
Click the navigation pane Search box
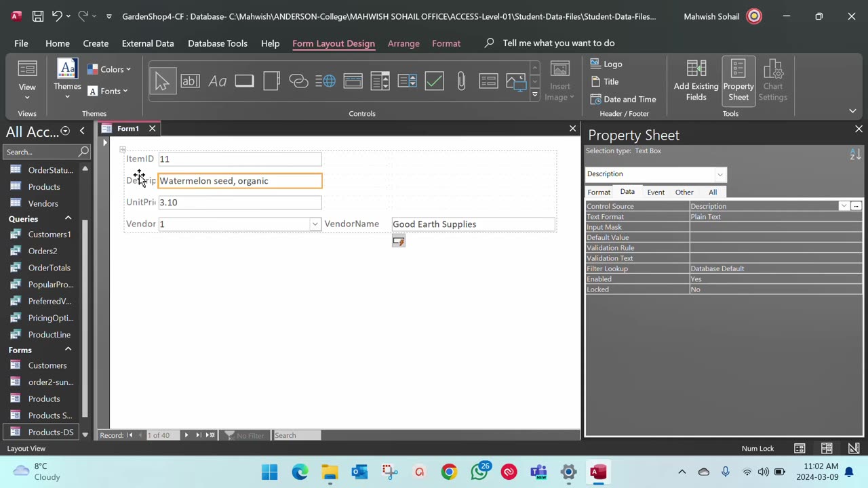coord(46,152)
